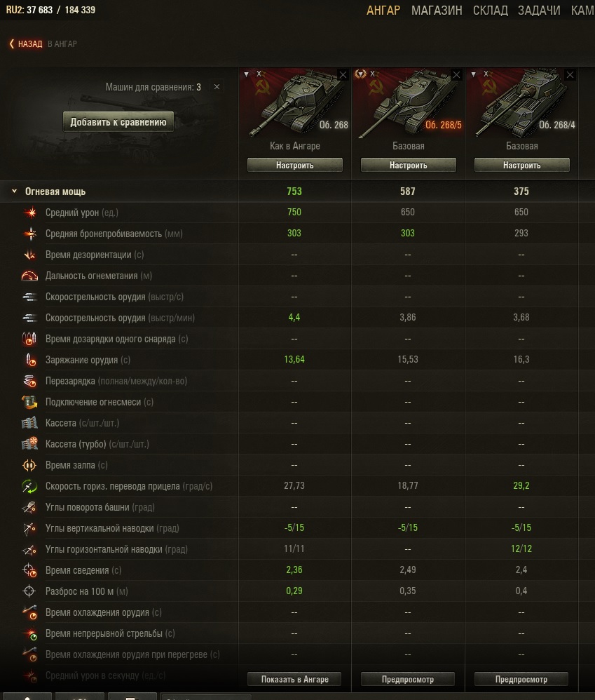Open the МАГАЗИН tab
The height and width of the screenshot is (700, 595).
[x=437, y=10]
